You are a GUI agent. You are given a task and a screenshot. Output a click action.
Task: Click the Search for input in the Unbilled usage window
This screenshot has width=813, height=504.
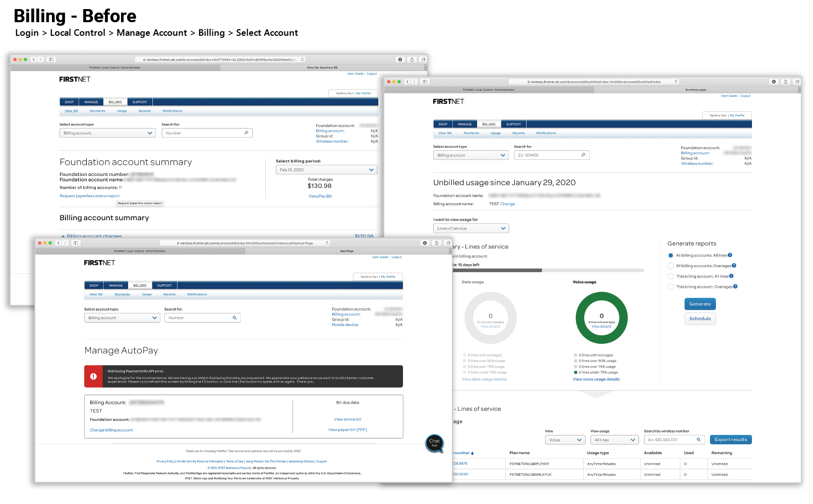[x=547, y=155]
